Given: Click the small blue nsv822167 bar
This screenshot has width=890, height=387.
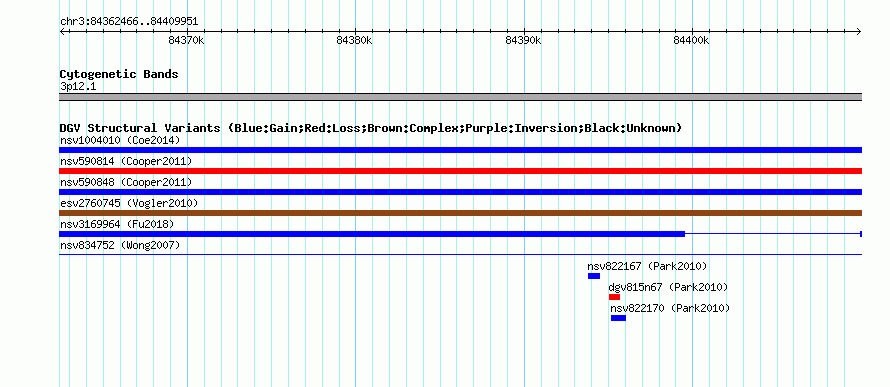Looking at the screenshot, I should tap(594, 276).
